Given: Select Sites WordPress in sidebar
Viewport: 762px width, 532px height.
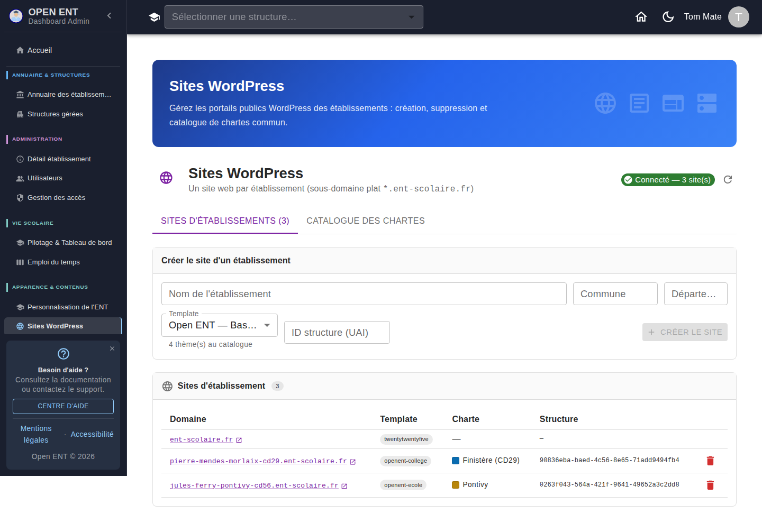Looking at the screenshot, I should point(63,326).
